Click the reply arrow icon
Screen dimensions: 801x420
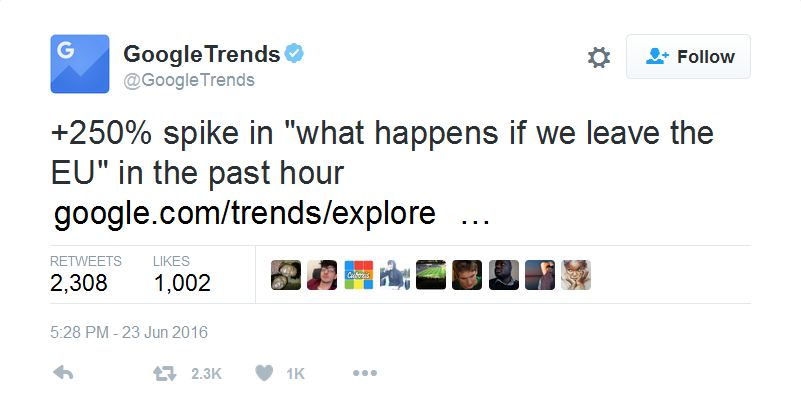[x=62, y=373]
